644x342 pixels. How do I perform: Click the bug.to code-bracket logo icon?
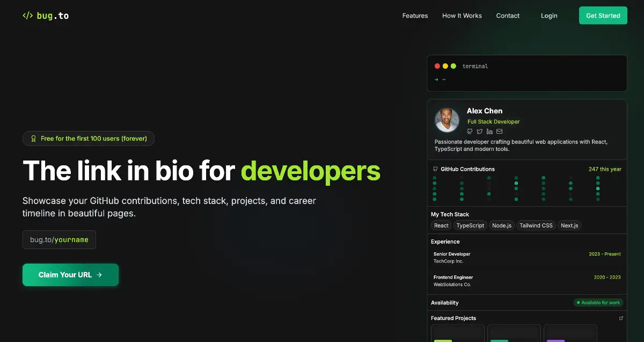(27, 16)
